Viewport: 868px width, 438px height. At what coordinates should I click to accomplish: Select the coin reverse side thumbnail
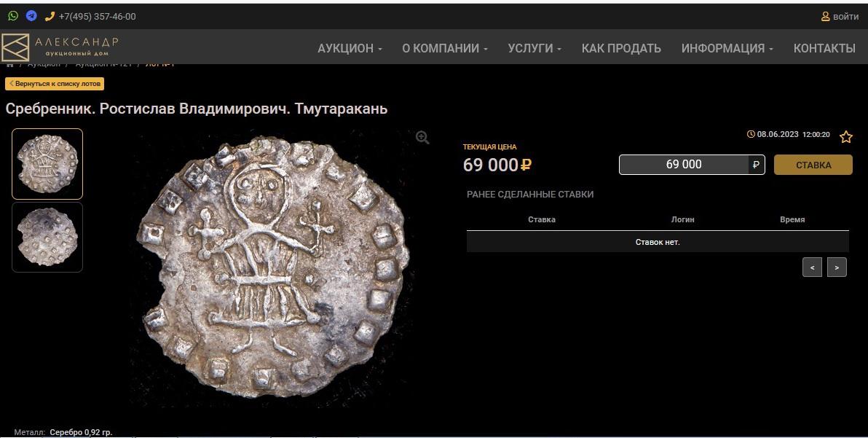(x=47, y=237)
